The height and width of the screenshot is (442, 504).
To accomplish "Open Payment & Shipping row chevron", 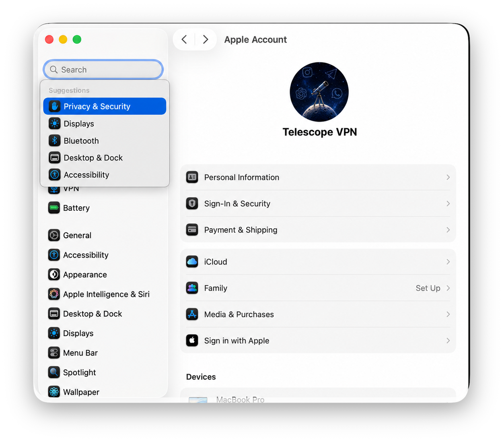I will pyautogui.click(x=448, y=230).
